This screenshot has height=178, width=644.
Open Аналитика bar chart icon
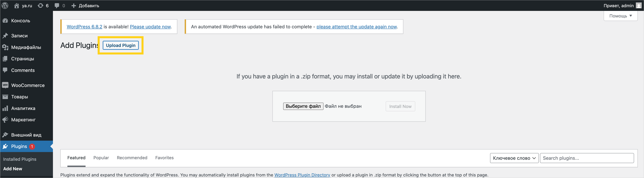coord(5,108)
